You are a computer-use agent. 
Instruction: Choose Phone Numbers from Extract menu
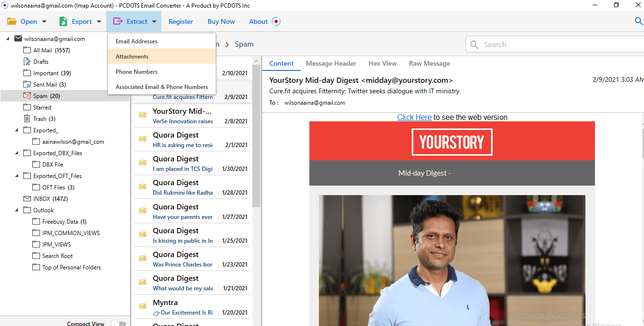pos(162,71)
